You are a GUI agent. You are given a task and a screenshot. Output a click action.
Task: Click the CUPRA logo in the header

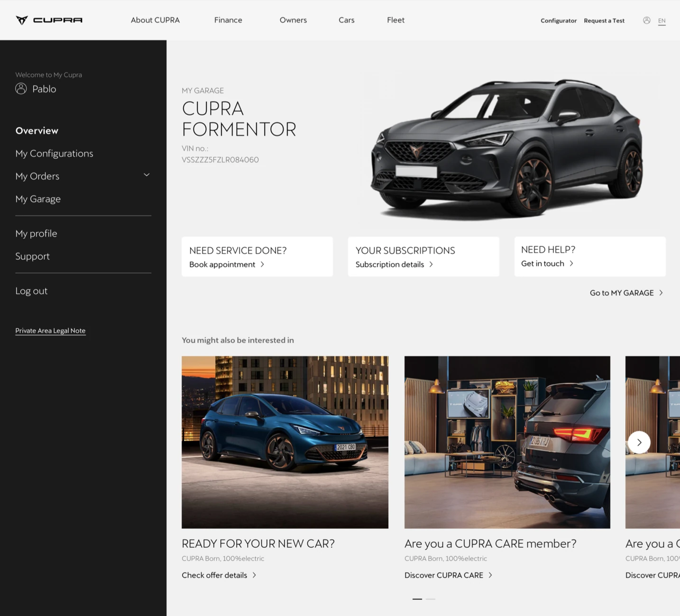49,20
